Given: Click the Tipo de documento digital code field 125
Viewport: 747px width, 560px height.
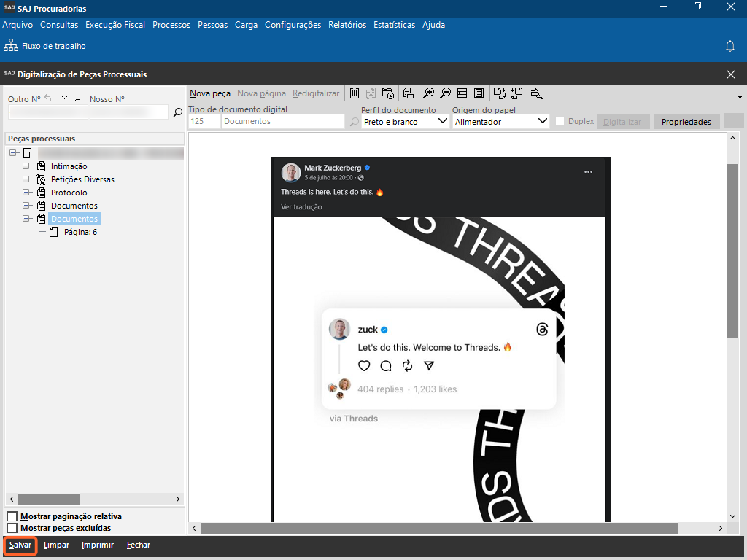Looking at the screenshot, I should pyautogui.click(x=204, y=122).
